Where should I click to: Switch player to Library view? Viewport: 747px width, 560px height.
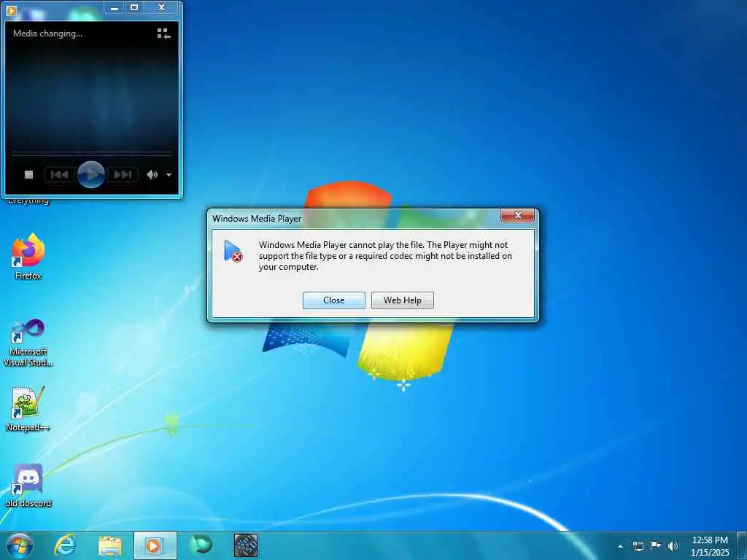pyautogui.click(x=163, y=34)
